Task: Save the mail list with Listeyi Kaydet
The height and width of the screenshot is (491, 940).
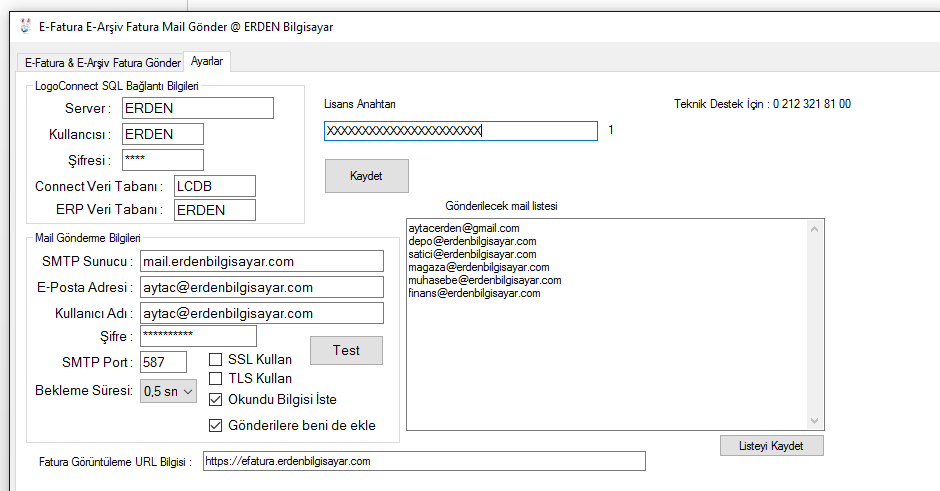Action: (771, 445)
